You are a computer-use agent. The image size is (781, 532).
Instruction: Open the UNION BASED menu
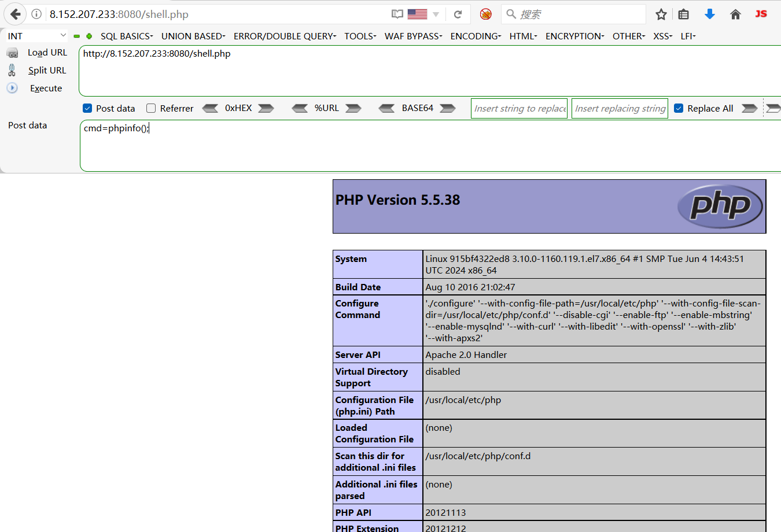tap(193, 36)
